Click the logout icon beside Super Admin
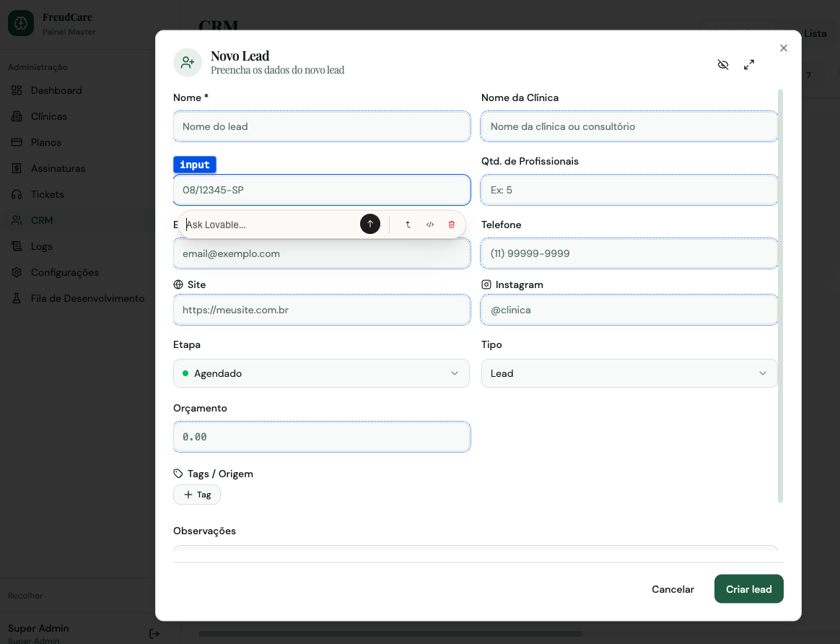This screenshot has width=840, height=644. [154, 633]
